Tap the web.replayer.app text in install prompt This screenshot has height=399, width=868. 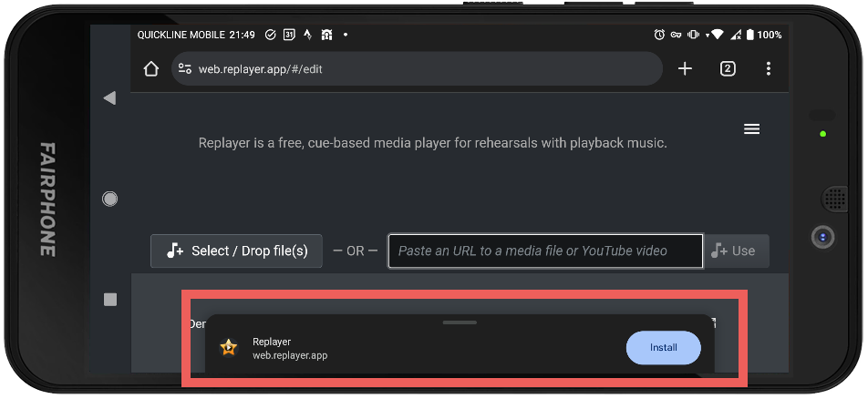click(290, 355)
